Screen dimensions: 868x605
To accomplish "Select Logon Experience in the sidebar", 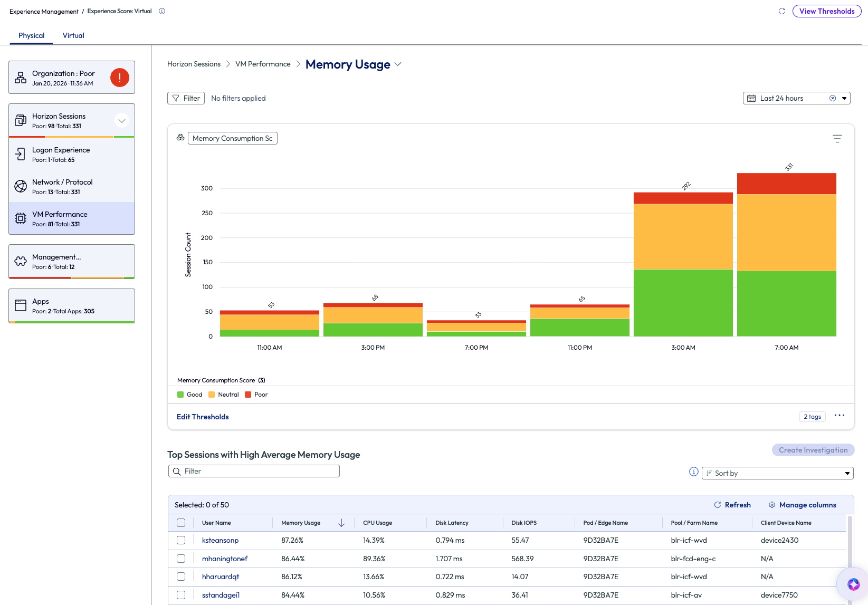I will pyautogui.click(x=72, y=154).
